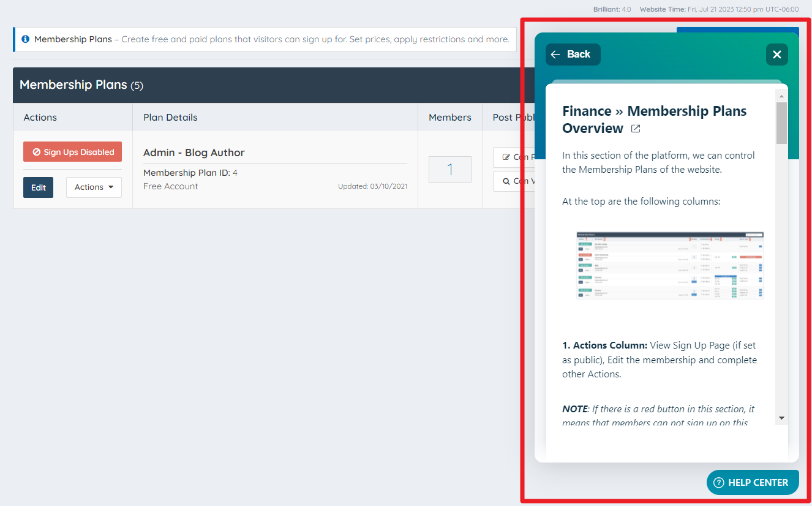Click the Actions column header
Viewport: 812px width, 506px height.
coord(40,118)
